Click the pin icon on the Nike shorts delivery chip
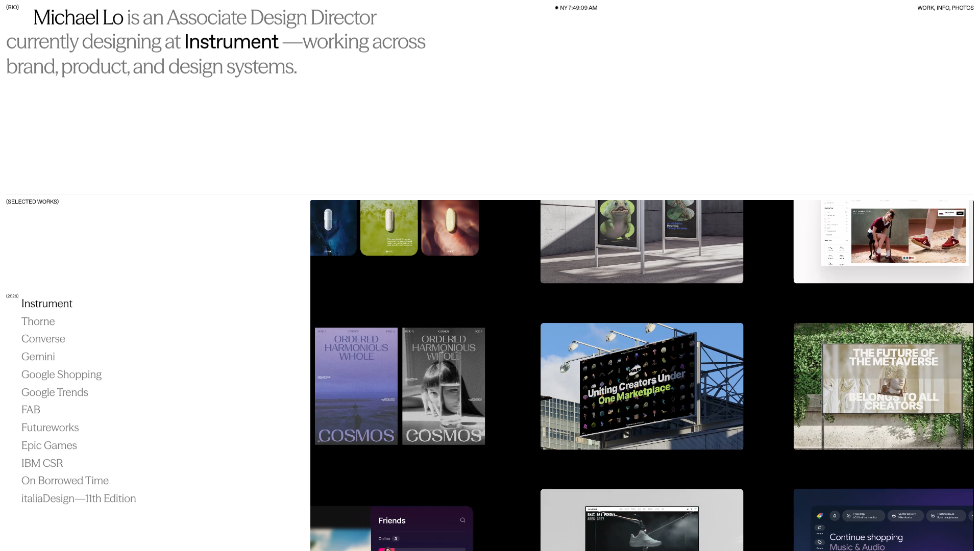 [894, 516]
